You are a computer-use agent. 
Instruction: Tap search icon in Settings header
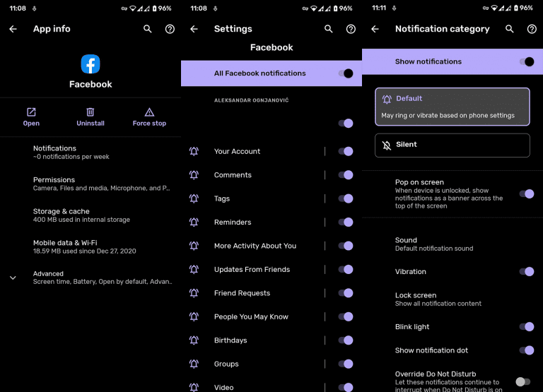pos(329,29)
